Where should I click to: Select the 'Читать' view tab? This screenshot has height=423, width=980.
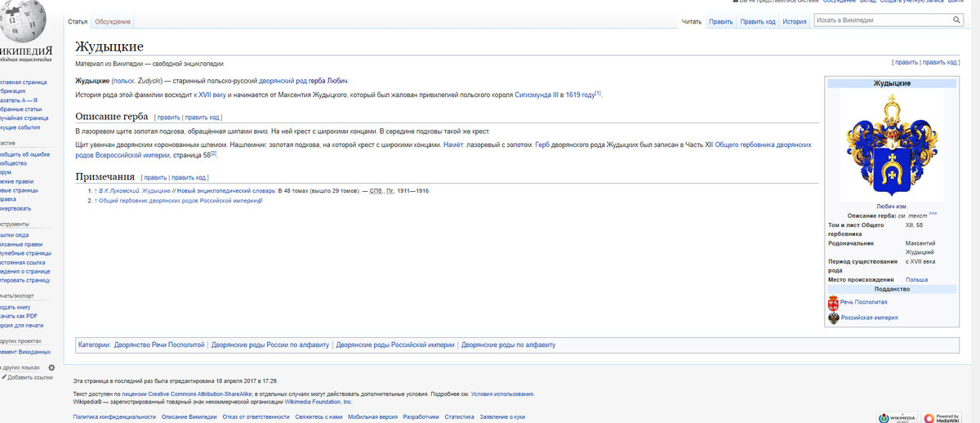[x=691, y=22]
